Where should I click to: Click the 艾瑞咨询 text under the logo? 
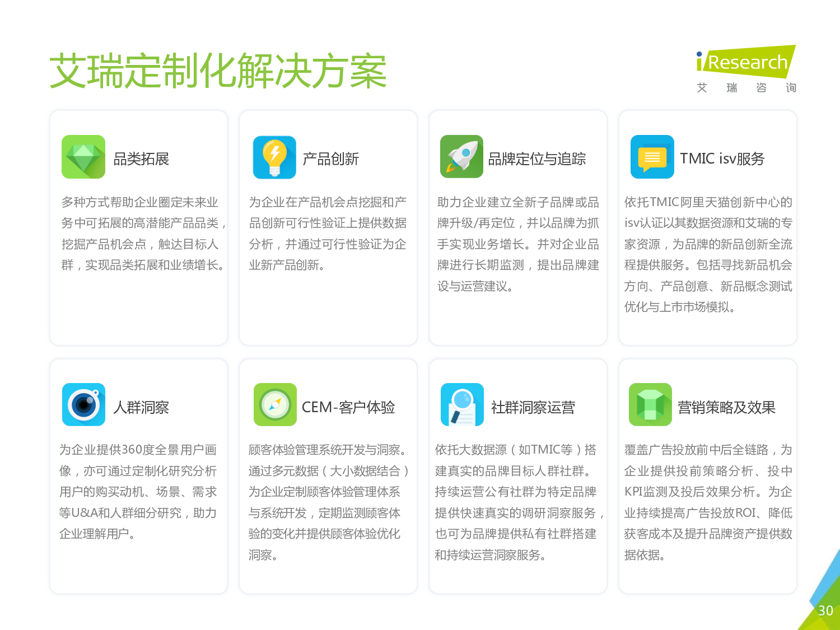746,88
